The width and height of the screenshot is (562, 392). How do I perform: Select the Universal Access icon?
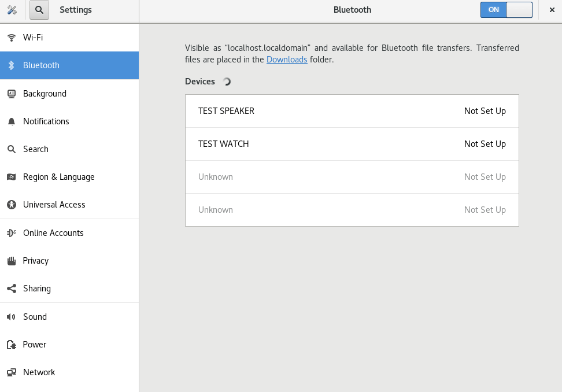pyautogui.click(x=12, y=205)
